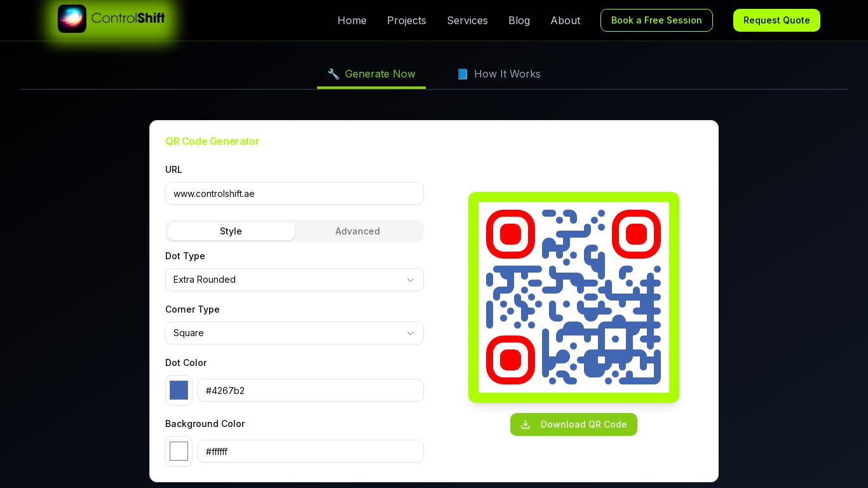Open the Dot Color swatch picker

click(x=179, y=390)
